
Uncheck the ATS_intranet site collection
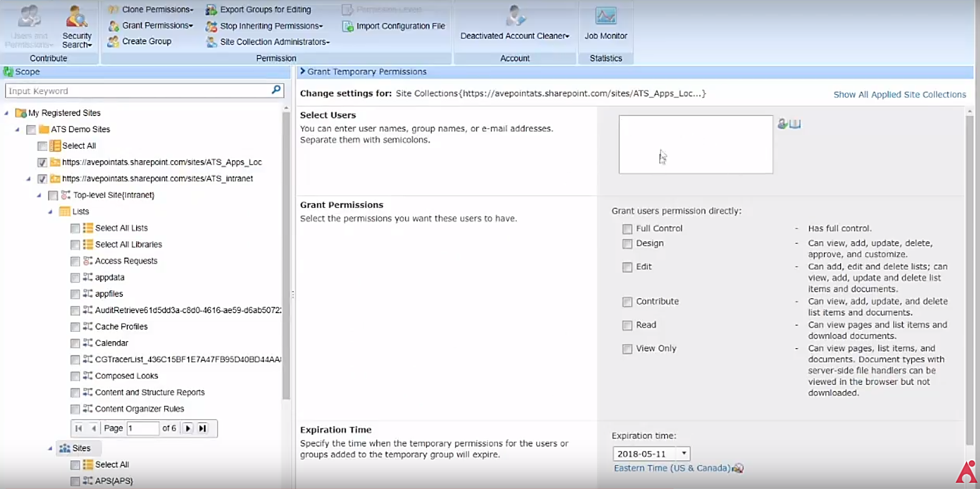point(42,179)
